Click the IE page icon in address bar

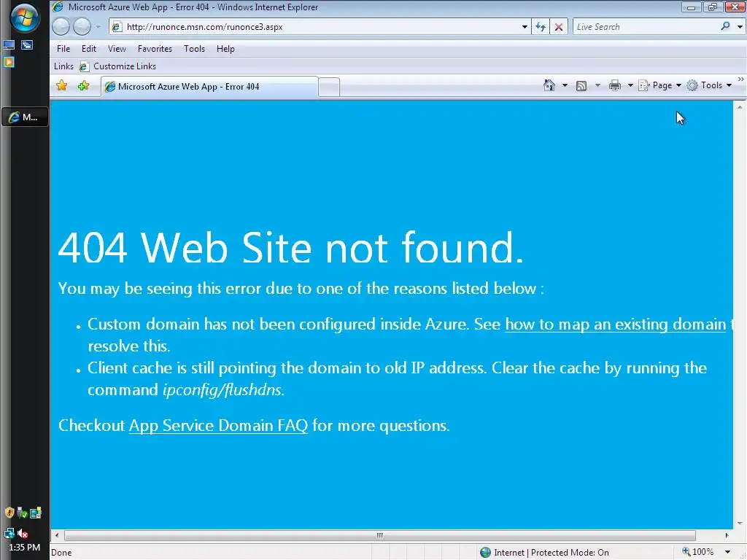coord(117,27)
